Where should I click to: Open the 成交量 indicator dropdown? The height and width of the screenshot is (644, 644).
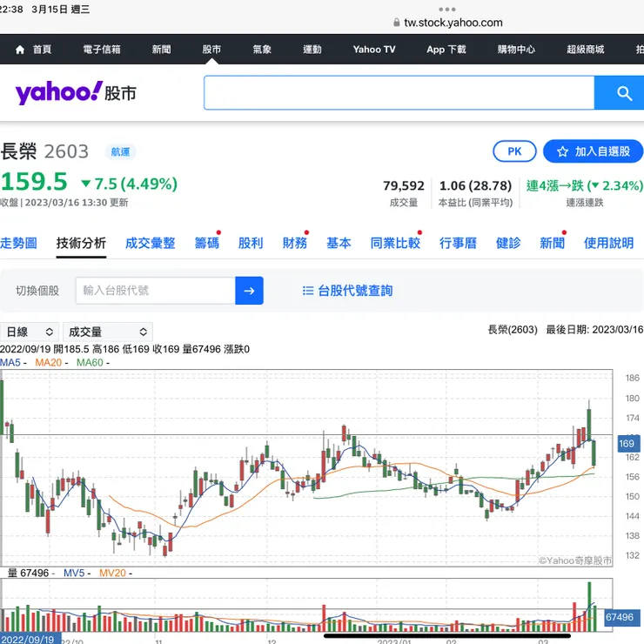click(108, 332)
